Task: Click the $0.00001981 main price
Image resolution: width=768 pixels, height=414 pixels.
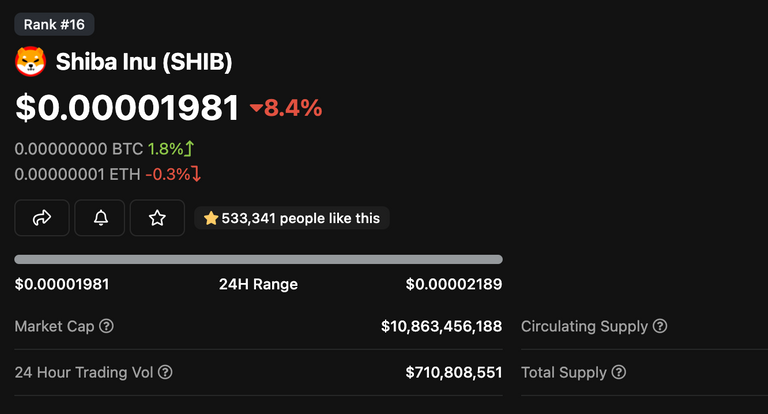Action: (127, 108)
